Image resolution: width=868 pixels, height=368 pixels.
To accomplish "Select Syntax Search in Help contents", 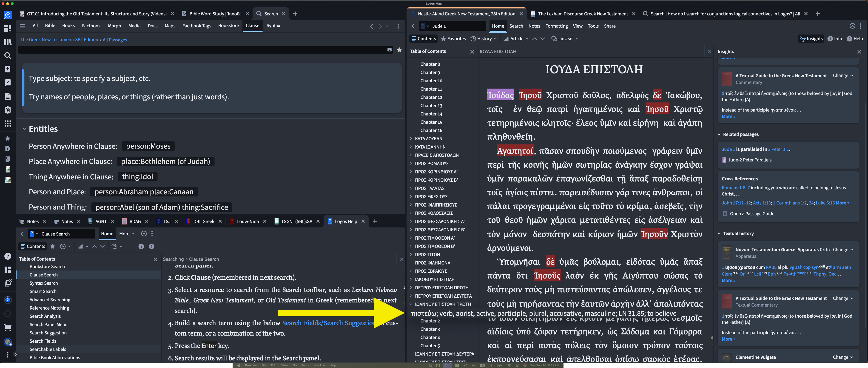I will [43, 283].
